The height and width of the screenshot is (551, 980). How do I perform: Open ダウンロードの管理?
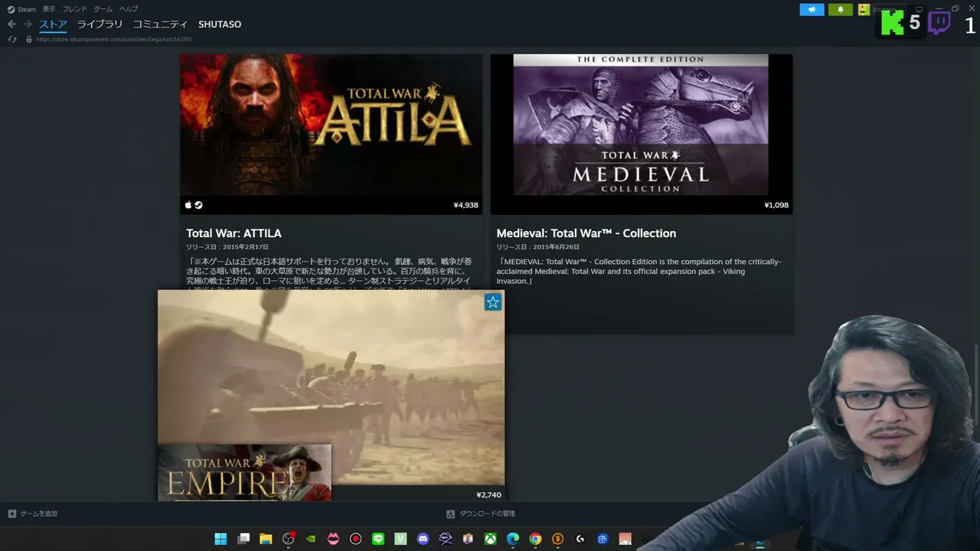pyautogui.click(x=481, y=514)
